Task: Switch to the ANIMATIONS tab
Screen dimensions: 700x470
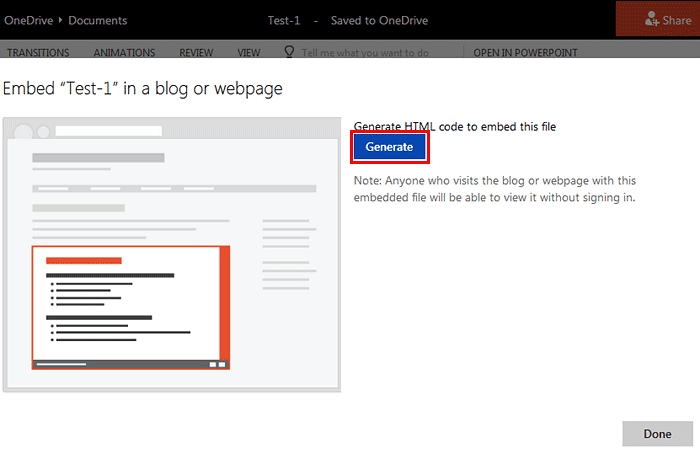Action: pos(124,53)
